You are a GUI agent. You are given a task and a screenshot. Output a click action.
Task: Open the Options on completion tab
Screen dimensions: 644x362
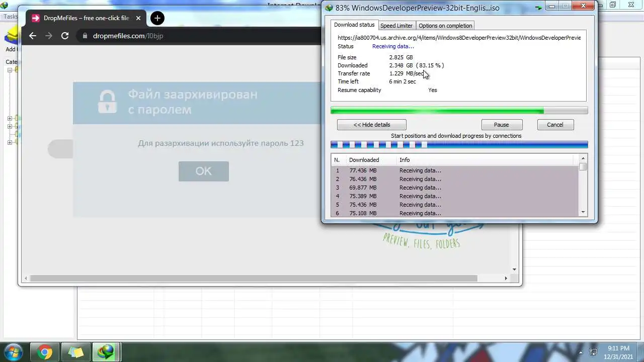click(445, 26)
